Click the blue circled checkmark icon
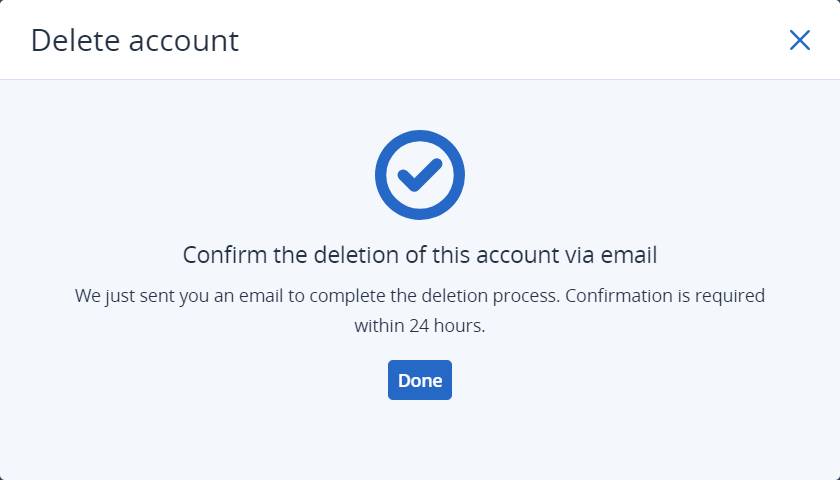This screenshot has width=840, height=480. click(419, 175)
